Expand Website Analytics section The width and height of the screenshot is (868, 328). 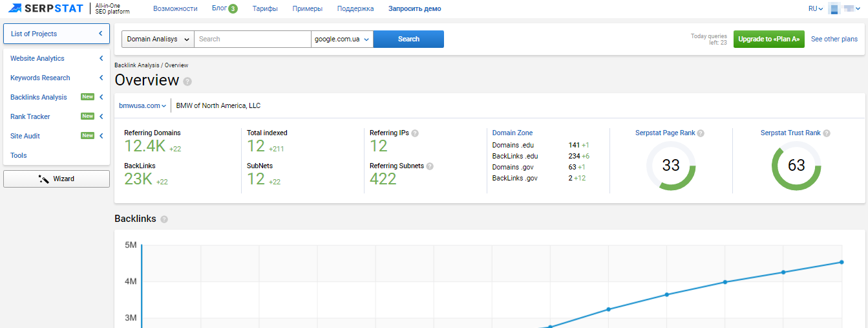(x=101, y=58)
